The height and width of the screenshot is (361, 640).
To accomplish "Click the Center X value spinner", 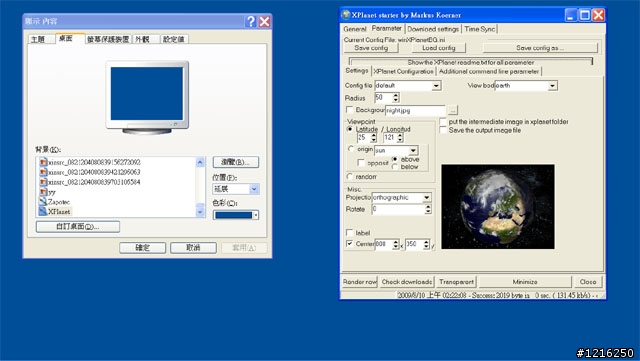I will pos(396,244).
